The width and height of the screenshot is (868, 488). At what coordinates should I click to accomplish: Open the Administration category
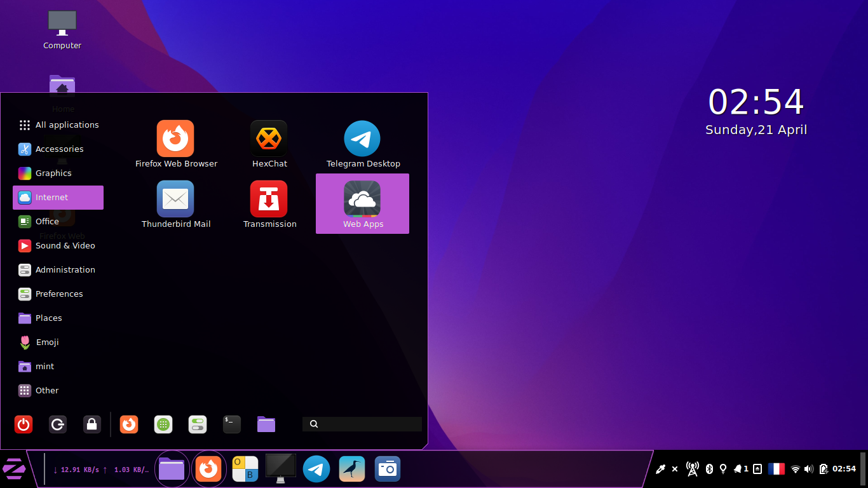58,270
